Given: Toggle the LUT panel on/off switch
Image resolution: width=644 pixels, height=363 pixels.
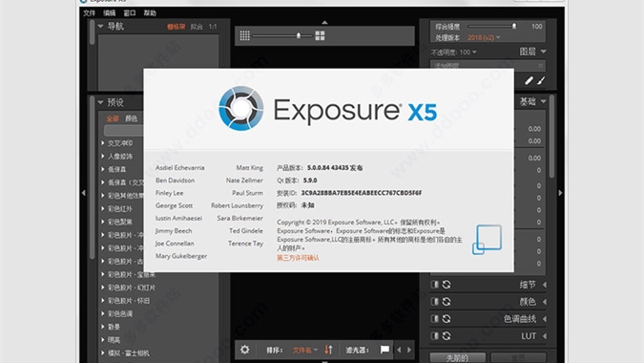Looking at the screenshot, I should (x=434, y=336).
